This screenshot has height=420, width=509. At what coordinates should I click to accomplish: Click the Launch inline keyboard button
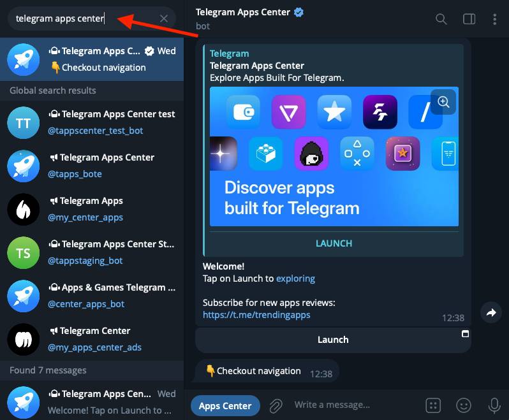pos(333,340)
